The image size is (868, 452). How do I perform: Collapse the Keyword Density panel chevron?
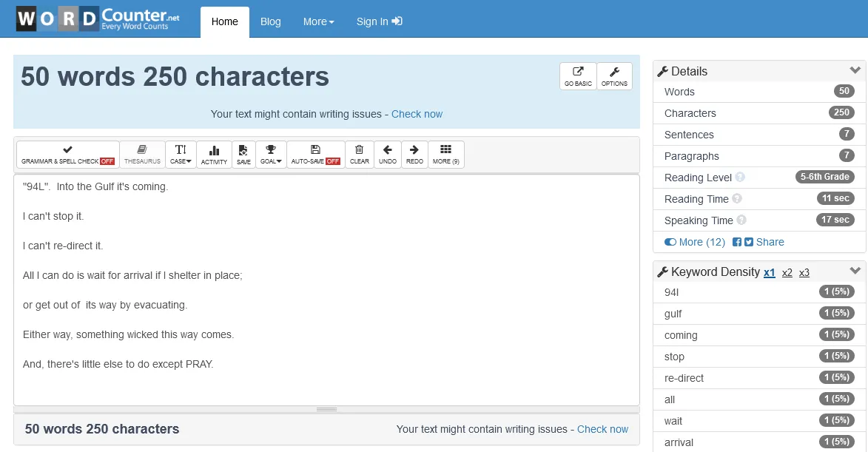coord(855,271)
